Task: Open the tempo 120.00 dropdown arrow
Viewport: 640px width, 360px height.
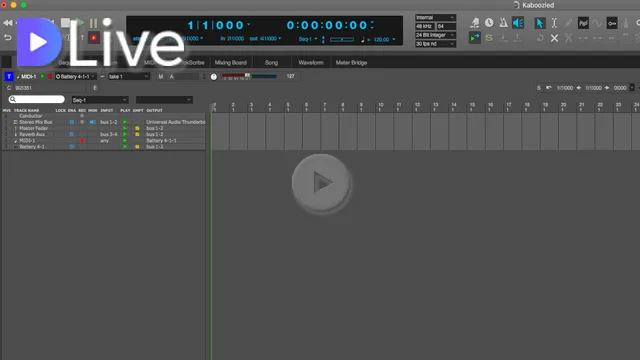Action: tap(394, 40)
